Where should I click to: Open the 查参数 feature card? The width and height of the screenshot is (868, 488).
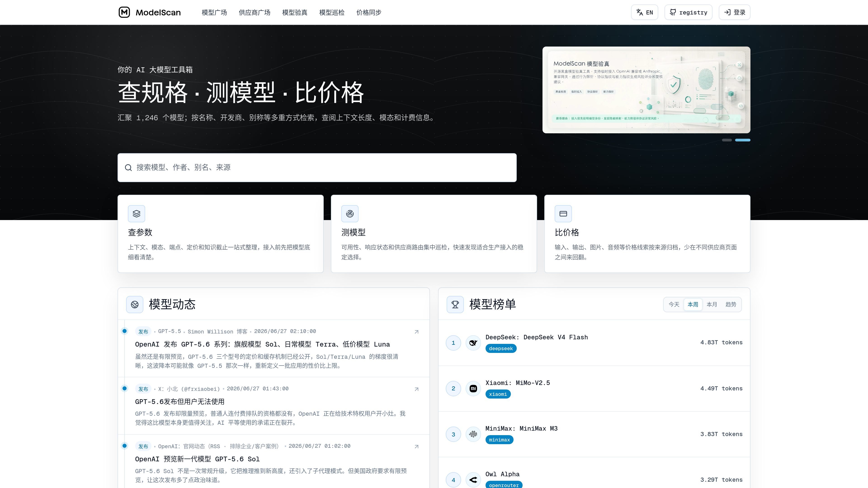[x=220, y=234]
